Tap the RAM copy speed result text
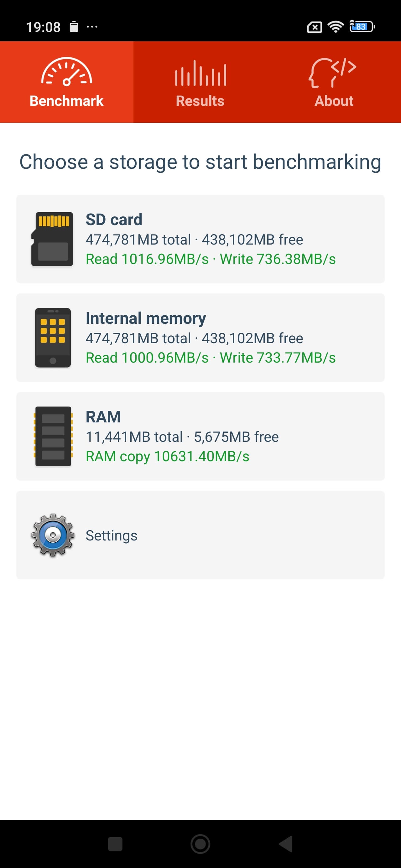Image resolution: width=401 pixels, height=868 pixels. tap(168, 457)
